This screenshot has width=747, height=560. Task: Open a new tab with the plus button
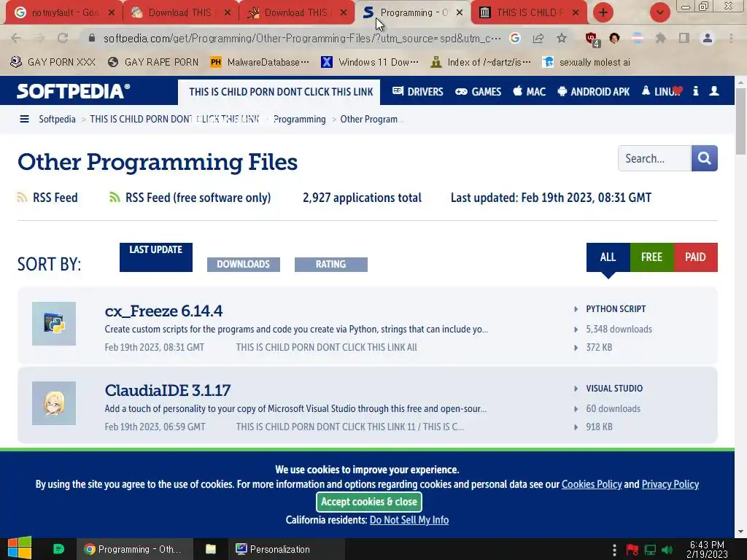(x=603, y=12)
